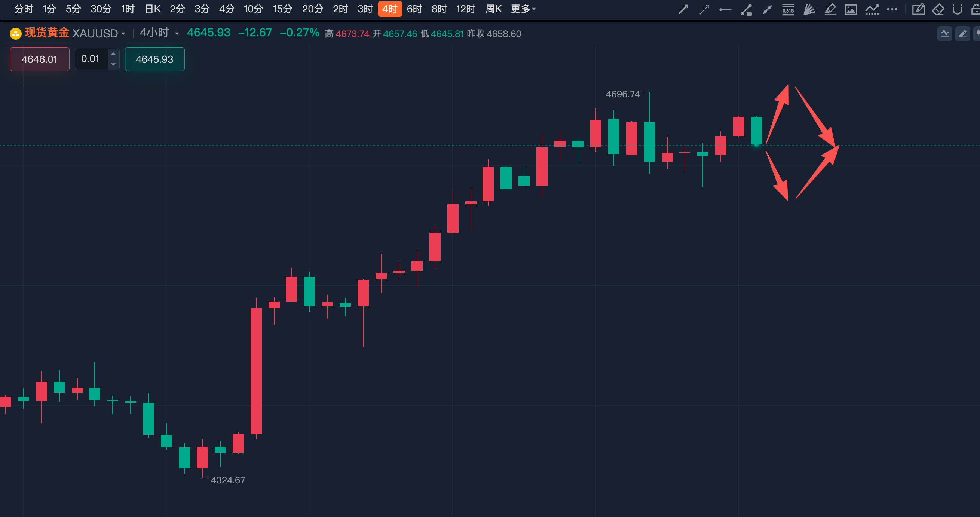Click the insert image icon
980x517 pixels.
851,9
